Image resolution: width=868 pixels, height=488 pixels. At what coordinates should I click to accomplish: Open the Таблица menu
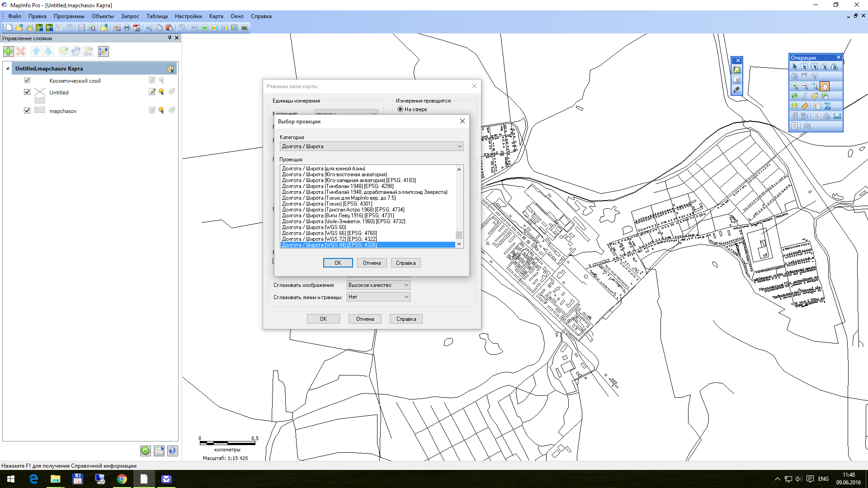157,16
